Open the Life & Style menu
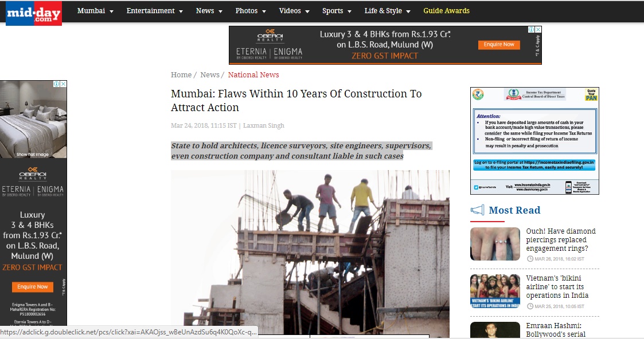Image resolution: width=644 pixels, height=339 pixels. pyautogui.click(x=387, y=11)
